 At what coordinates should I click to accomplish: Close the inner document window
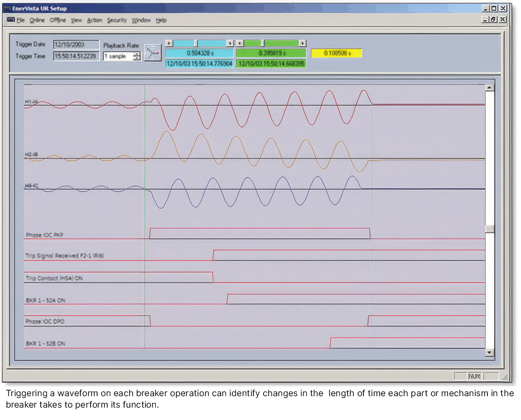click(503, 20)
